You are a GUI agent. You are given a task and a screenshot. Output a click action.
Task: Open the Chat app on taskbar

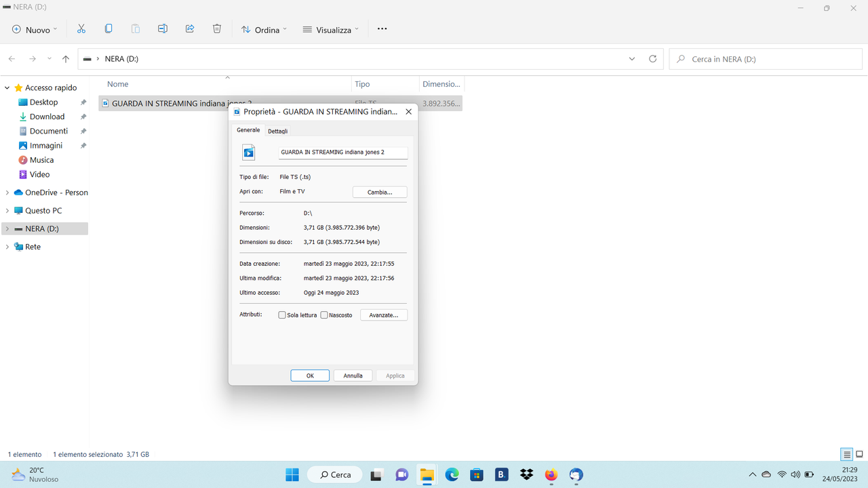(401, 474)
